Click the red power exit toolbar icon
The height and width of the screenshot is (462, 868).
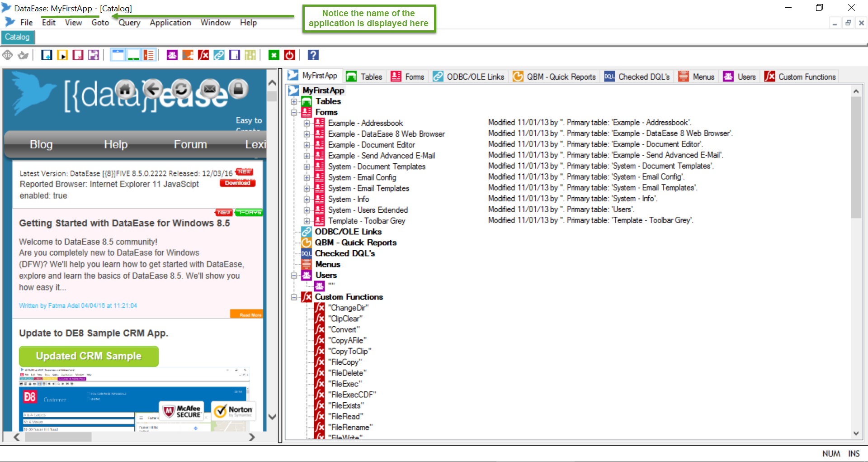coord(290,55)
